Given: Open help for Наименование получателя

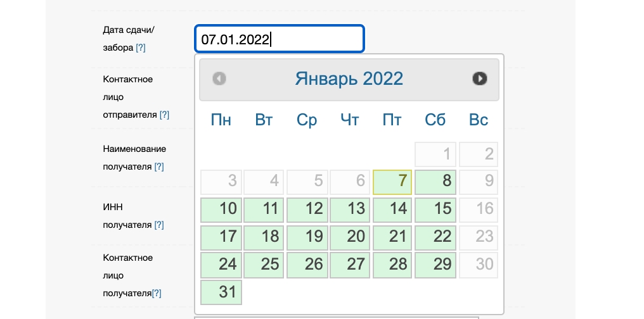Looking at the screenshot, I should click(x=159, y=166).
